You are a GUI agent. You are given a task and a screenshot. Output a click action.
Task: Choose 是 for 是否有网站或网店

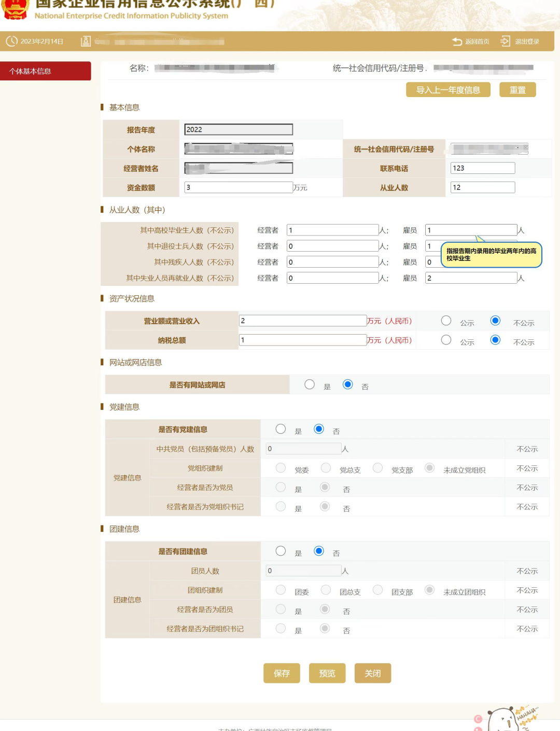coord(310,384)
